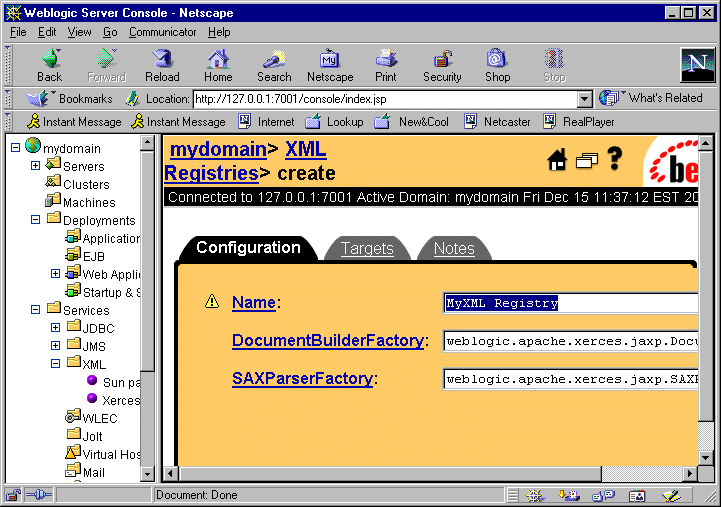Collapse the Services tree node
The height and width of the screenshot is (507, 721).
coord(35,309)
